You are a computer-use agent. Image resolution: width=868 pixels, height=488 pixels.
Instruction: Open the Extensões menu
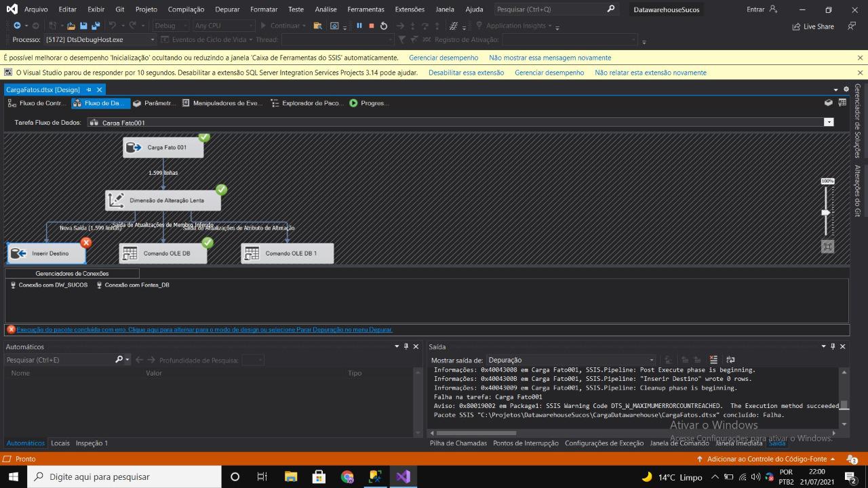tap(410, 9)
